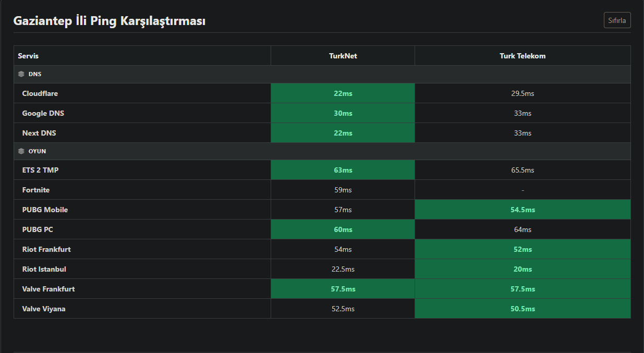Click the Sıfırla reset button
The width and height of the screenshot is (644, 353).
tap(617, 20)
